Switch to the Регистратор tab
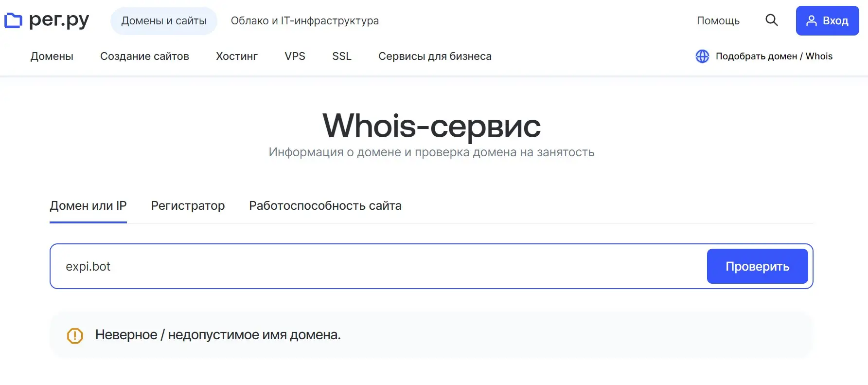This screenshot has width=868, height=385. (x=188, y=206)
